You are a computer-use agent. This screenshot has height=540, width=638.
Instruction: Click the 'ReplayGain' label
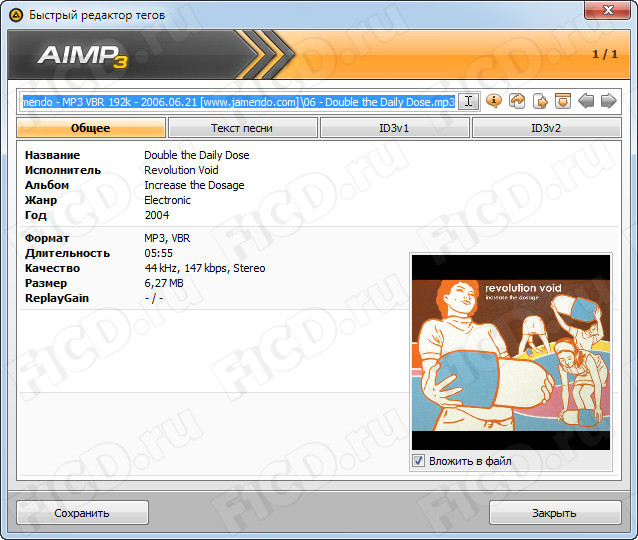pos(57,298)
